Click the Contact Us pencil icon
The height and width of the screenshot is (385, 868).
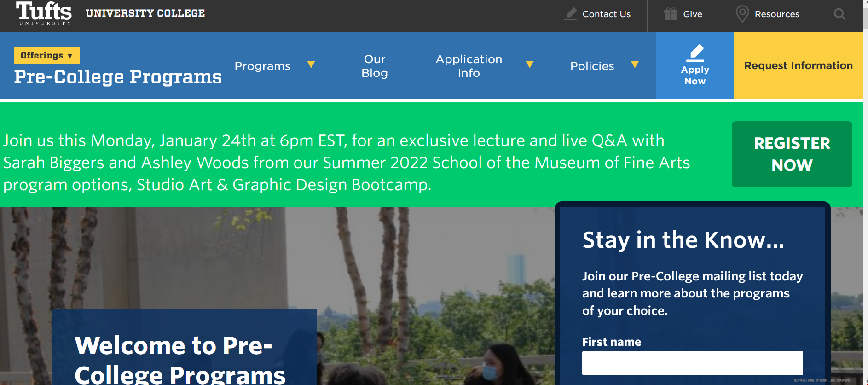coord(571,14)
